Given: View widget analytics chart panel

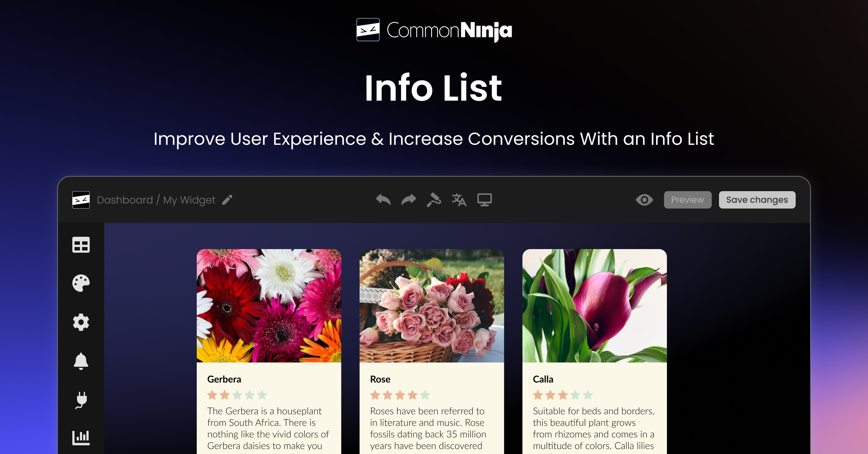Looking at the screenshot, I should (x=81, y=437).
